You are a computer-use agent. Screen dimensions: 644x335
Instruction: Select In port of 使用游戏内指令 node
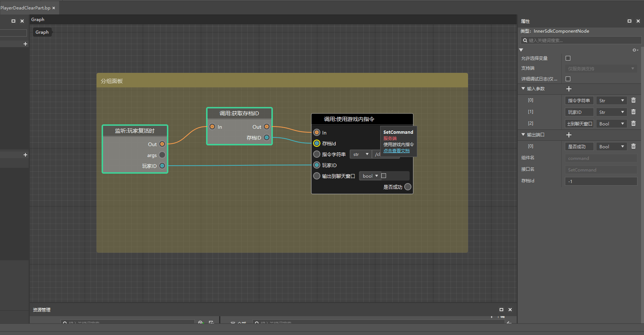click(x=317, y=132)
